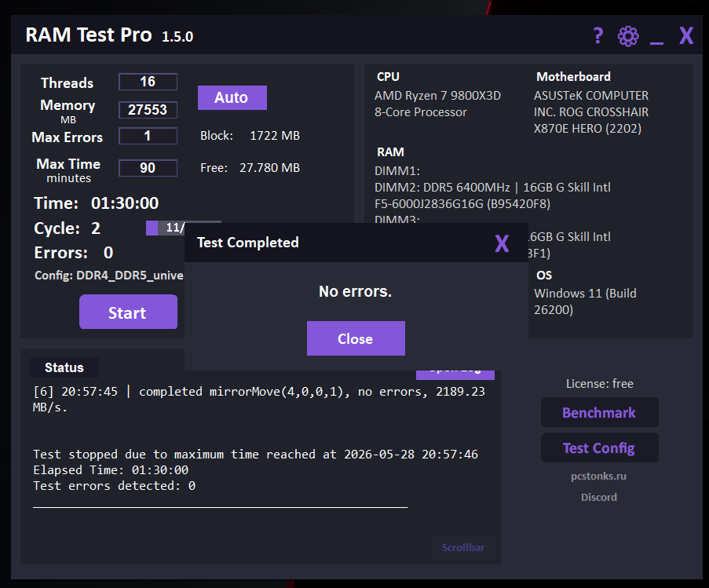
Task: Click the partially hidden Open Log button
Action: pyautogui.click(x=455, y=375)
